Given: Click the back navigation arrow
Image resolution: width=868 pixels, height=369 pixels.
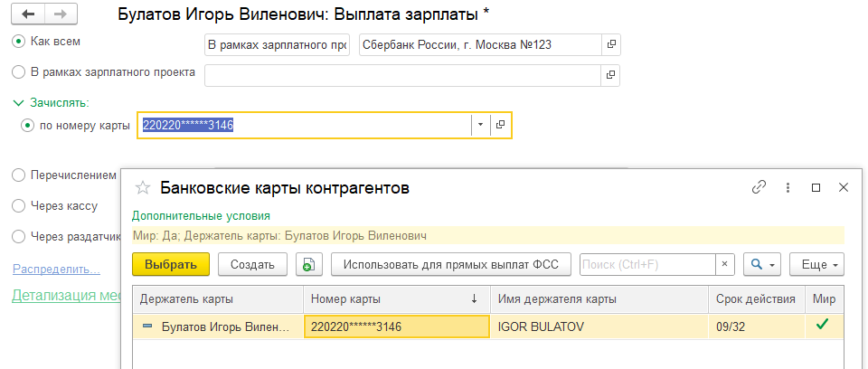Looking at the screenshot, I should 30,15.
